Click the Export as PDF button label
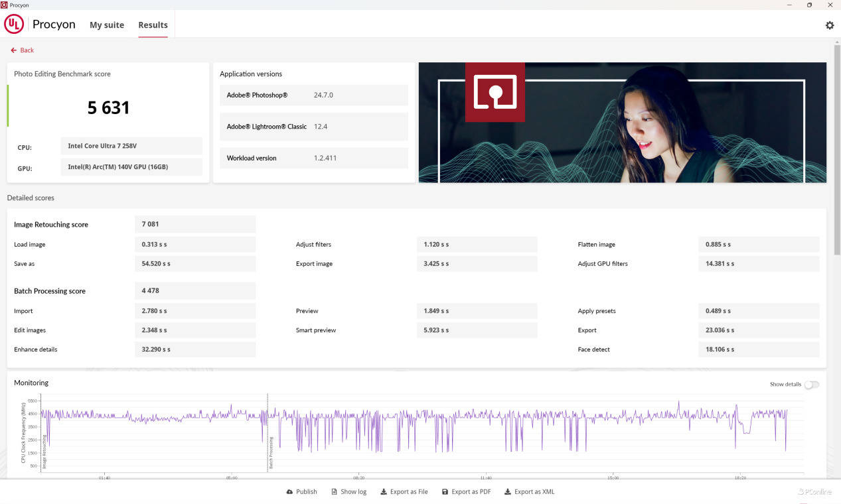This screenshot has width=841, height=504. [471, 492]
